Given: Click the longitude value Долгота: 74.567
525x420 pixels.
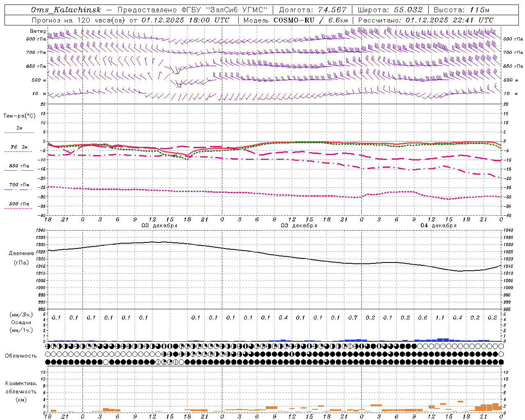Looking at the screenshot, I should pos(313,10).
